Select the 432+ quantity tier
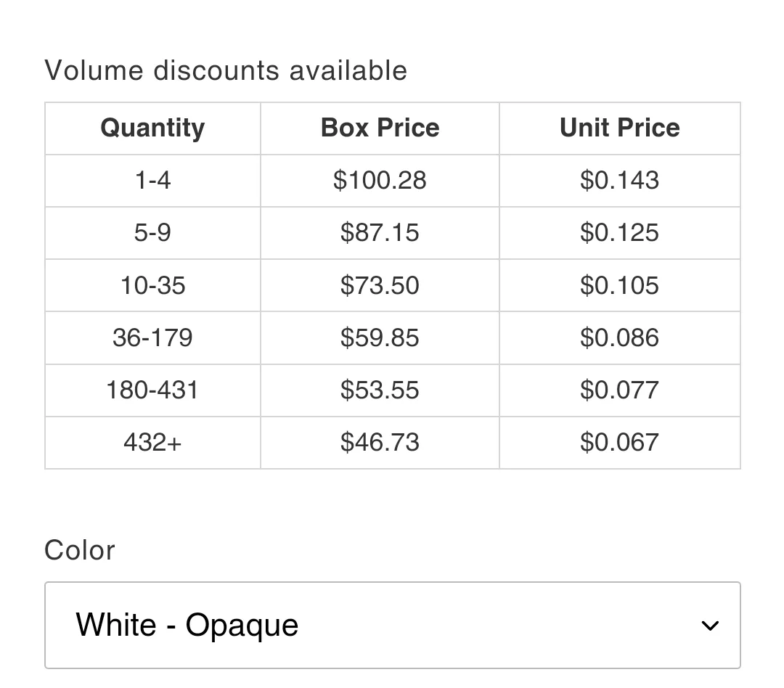Screen dimensions: 784x688 [x=152, y=442]
